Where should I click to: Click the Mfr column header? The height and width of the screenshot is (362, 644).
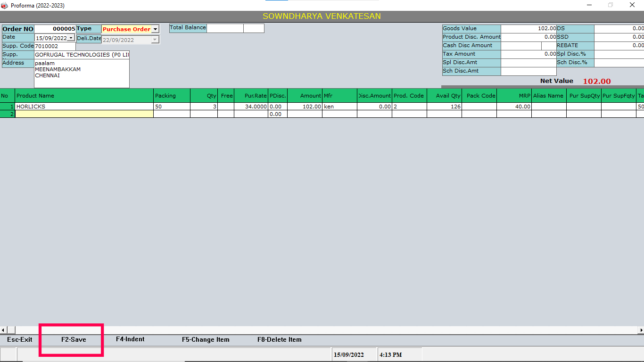point(340,96)
